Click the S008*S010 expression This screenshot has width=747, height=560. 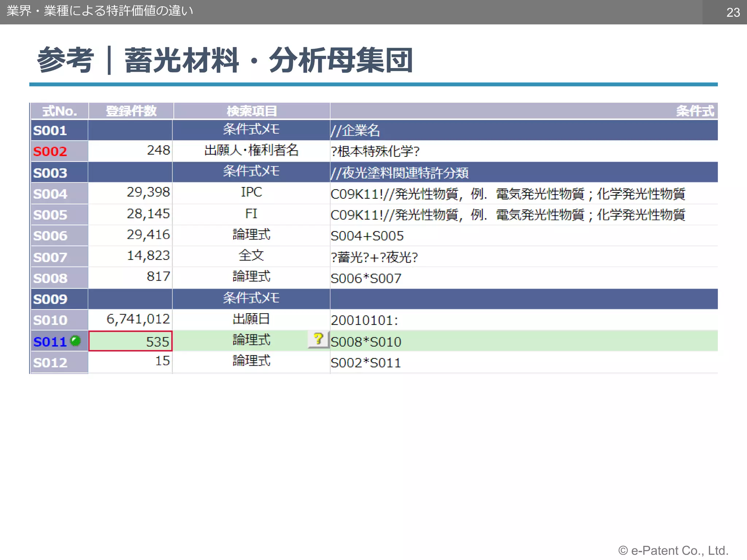(x=366, y=342)
